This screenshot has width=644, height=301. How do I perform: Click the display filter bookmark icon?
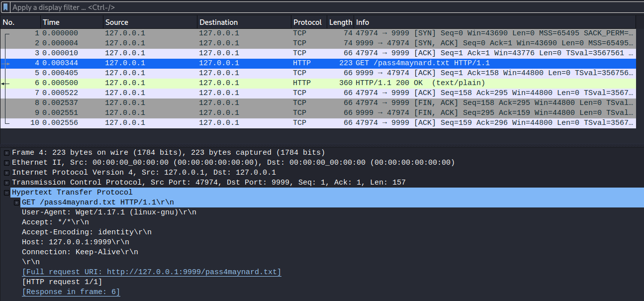click(6, 7)
